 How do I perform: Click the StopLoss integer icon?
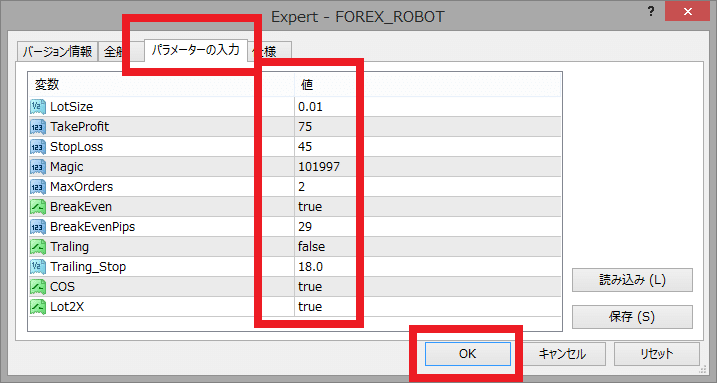pos(38,147)
